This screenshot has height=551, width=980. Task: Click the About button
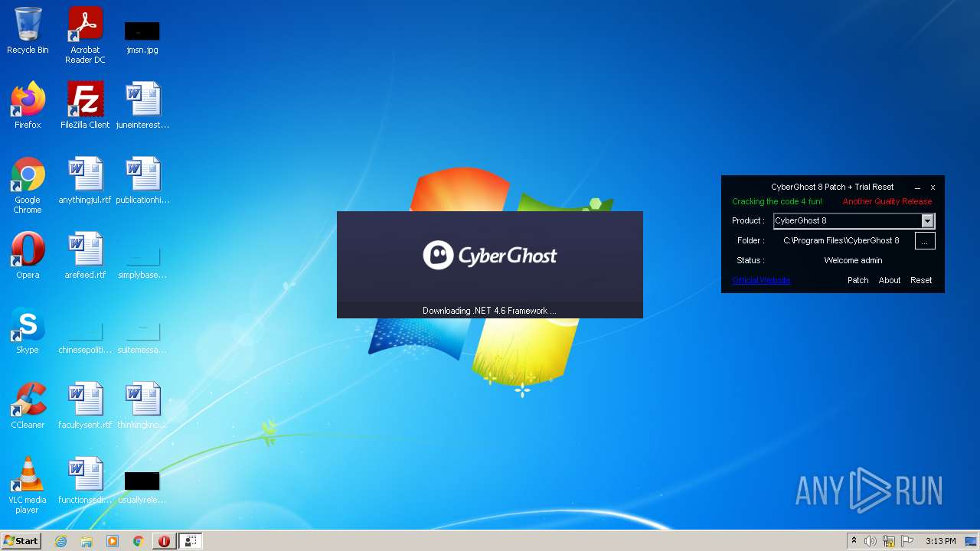[x=890, y=280]
